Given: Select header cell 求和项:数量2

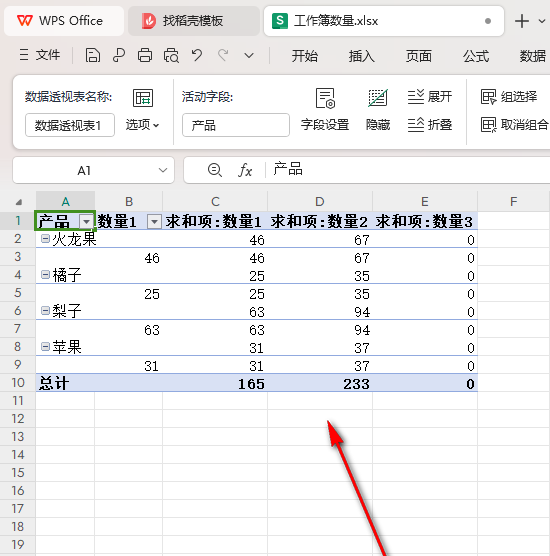Looking at the screenshot, I should pyautogui.click(x=319, y=221).
